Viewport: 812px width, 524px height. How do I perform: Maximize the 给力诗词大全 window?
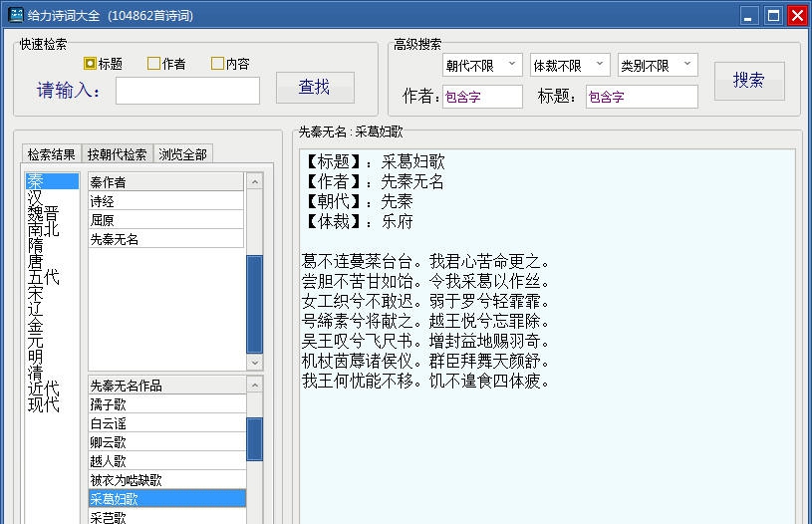[773, 16]
